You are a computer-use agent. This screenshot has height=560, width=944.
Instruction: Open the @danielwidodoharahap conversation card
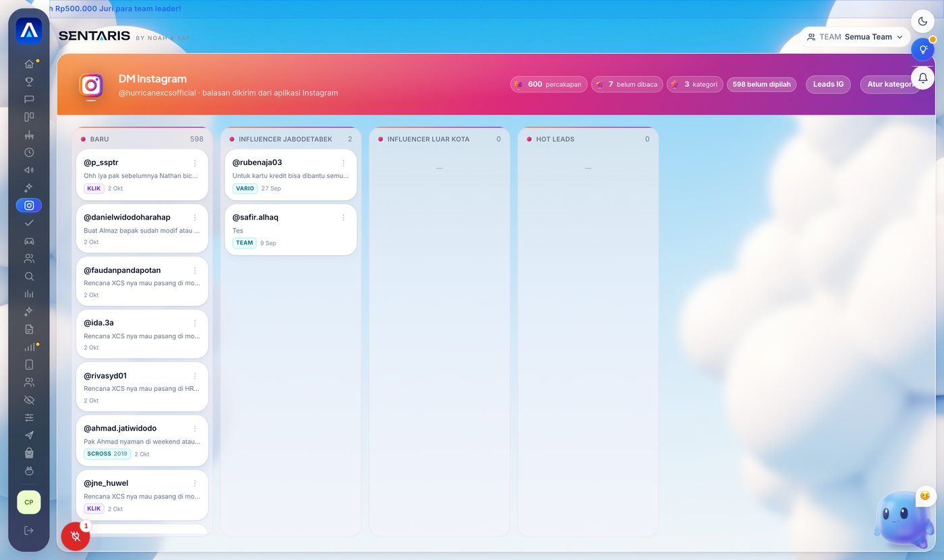click(x=142, y=228)
